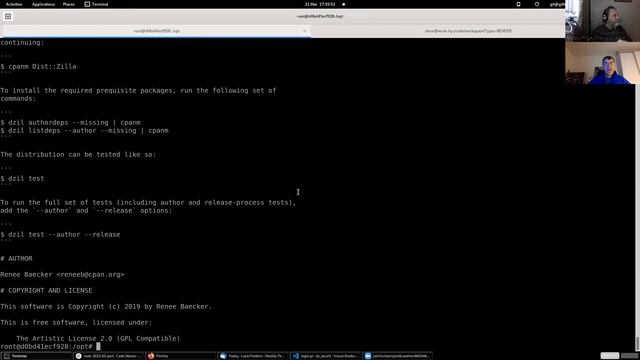The height and width of the screenshot is (360, 640).
Task: Click the '# COPYRIGHT AND LICENSE' heading
Action: coord(46,291)
